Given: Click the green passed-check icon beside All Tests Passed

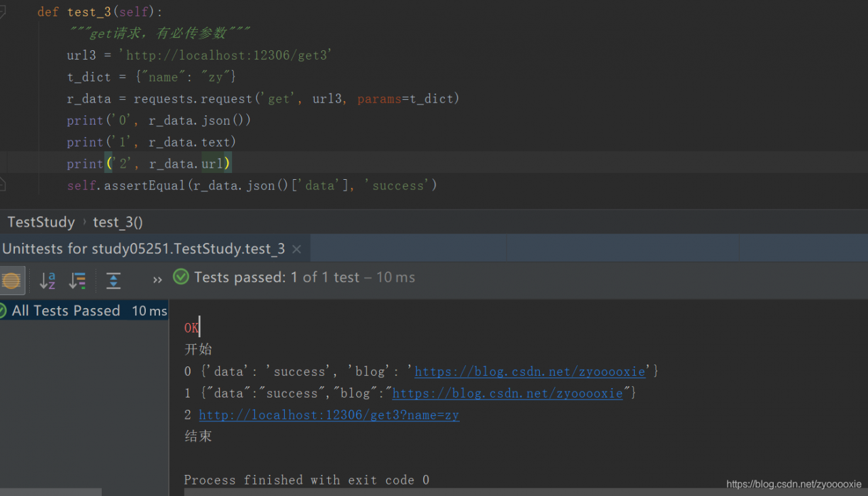Looking at the screenshot, I should click(3, 311).
